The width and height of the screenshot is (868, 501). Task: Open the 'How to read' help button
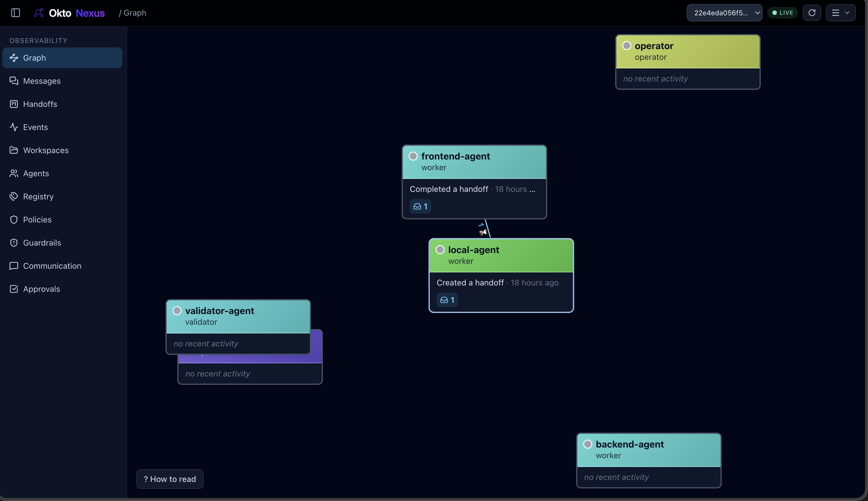pos(170,479)
